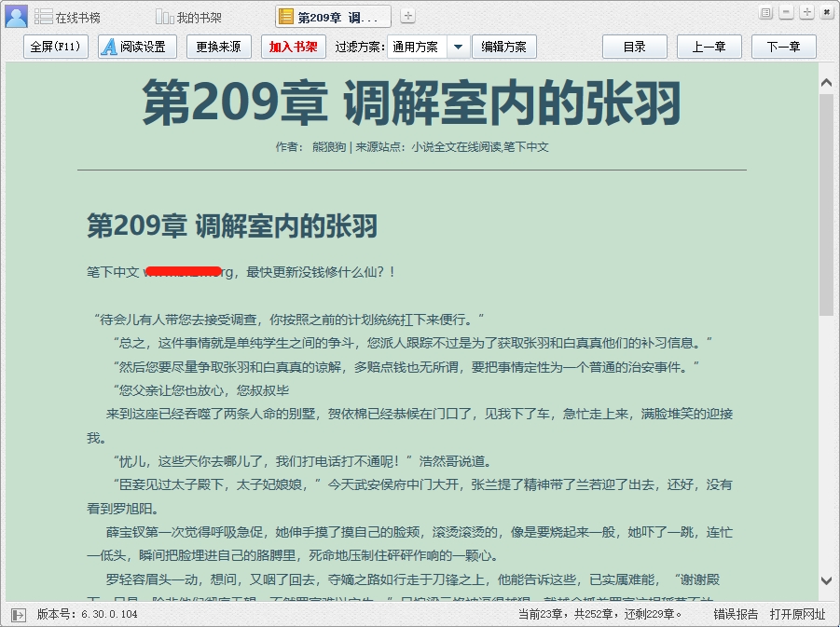Open the 在线书榜 online rankings tab
Screen dimensions: 840x627
[68, 18]
